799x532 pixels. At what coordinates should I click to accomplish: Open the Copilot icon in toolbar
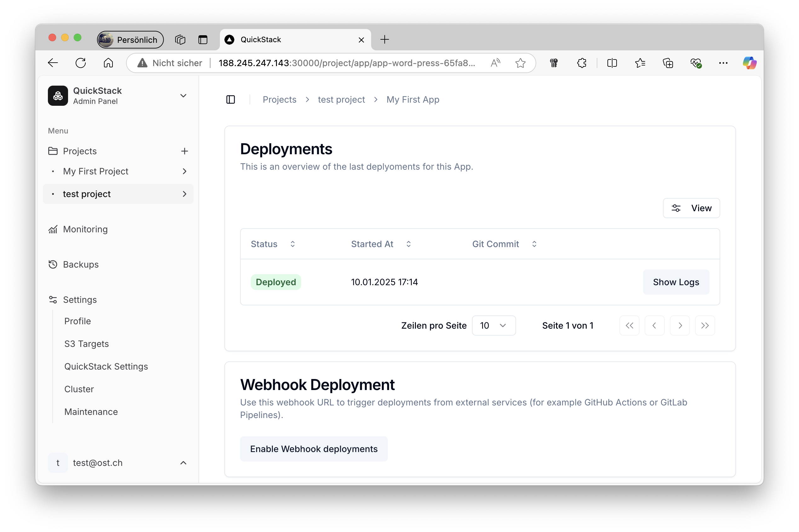pos(749,63)
